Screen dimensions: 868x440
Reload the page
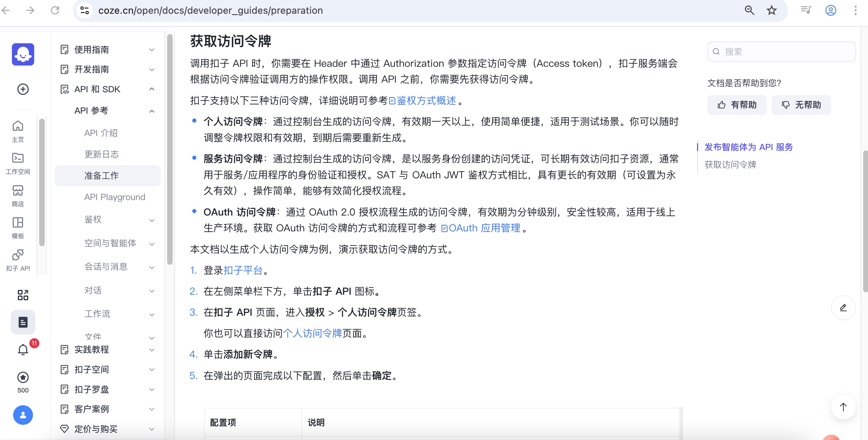(55, 10)
